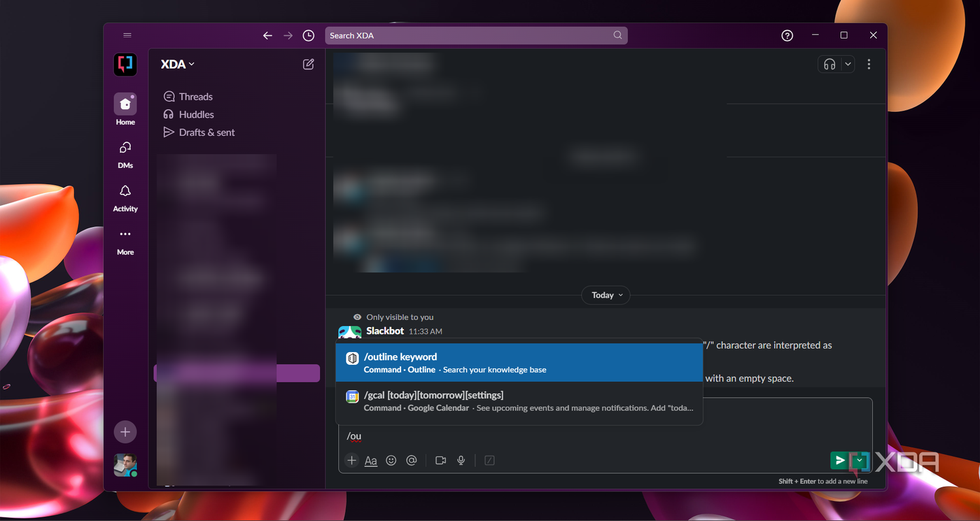Open the DMs tab
980x521 pixels.
pos(125,155)
